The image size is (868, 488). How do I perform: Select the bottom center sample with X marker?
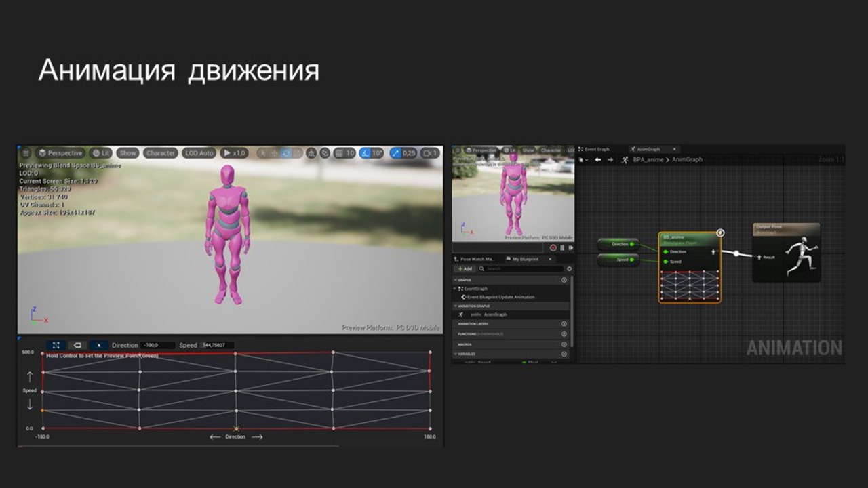(x=236, y=428)
